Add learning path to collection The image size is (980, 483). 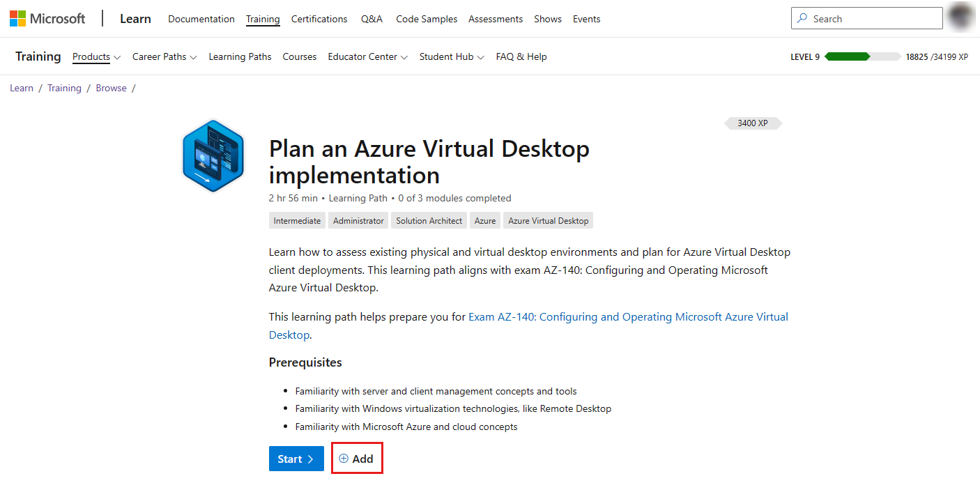pyautogui.click(x=356, y=459)
